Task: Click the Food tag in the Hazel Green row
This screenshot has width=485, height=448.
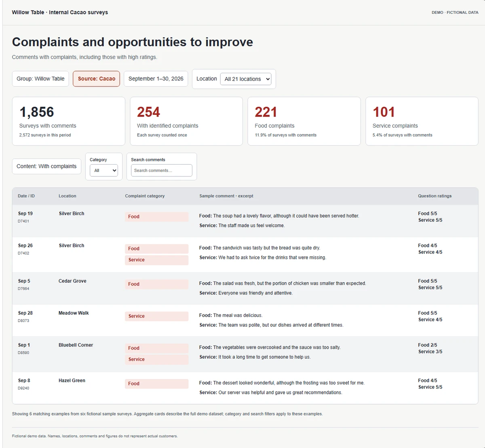Action: (156, 384)
